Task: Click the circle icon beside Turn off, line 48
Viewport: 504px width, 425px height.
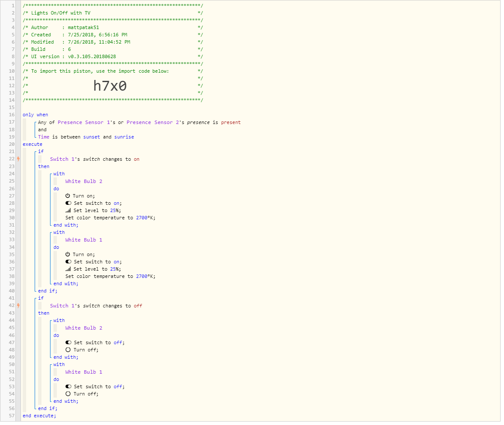Action: coord(68,350)
